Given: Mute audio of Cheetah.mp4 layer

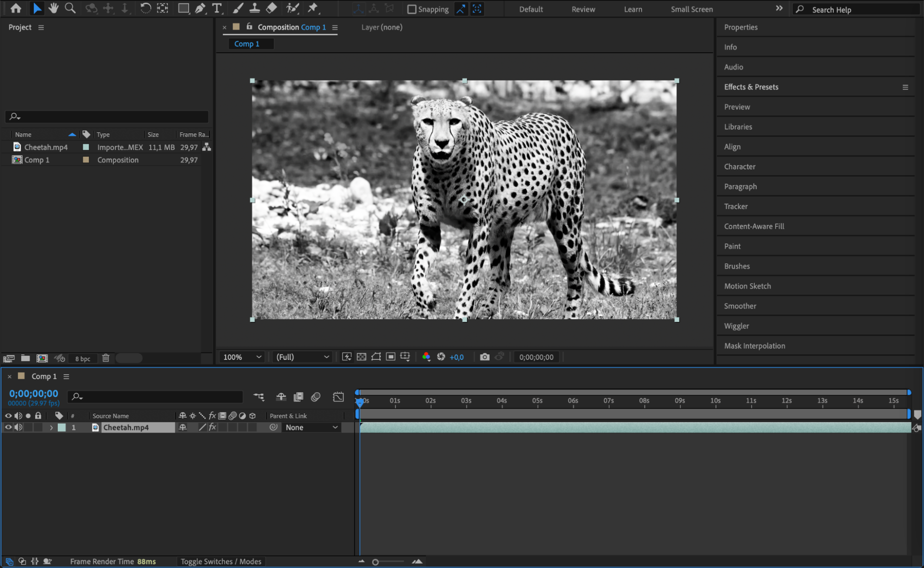Looking at the screenshot, I should pyautogui.click(x=18, y=427).
